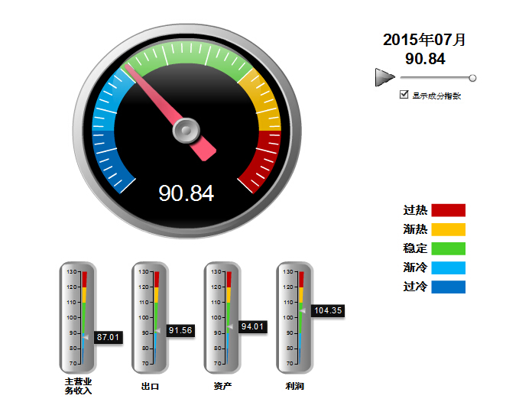Click the dark blue 过冷 legend swatch

pyautogui.click(x=448, y=287)
